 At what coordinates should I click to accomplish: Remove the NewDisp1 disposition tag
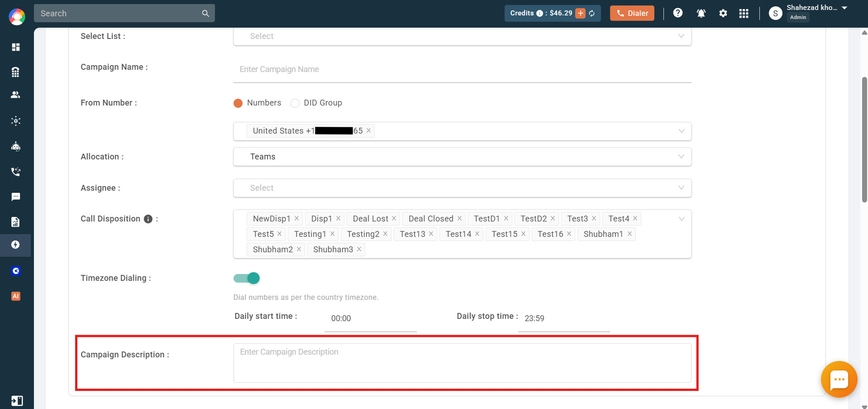click(296, 218)
